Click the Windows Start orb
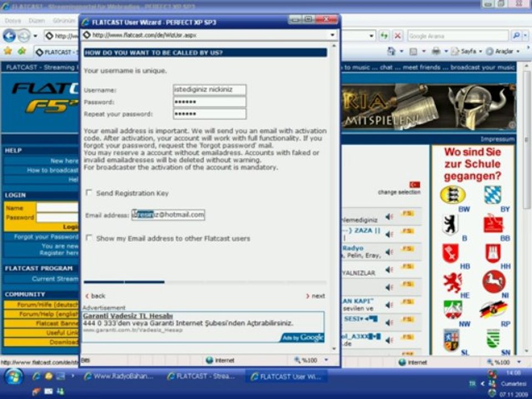The height and width of the screenshot is (399, 532). click(x=13, y=377)
